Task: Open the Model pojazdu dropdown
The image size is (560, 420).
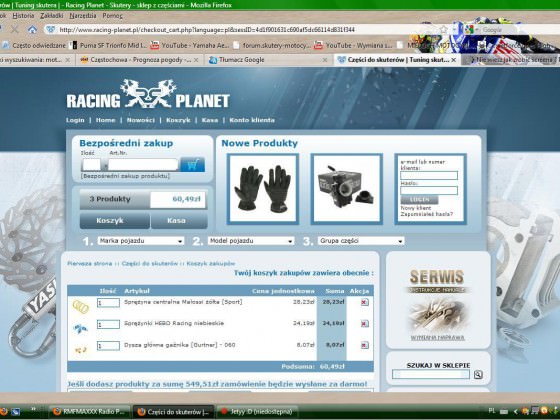Action: [x=251, y=241]
